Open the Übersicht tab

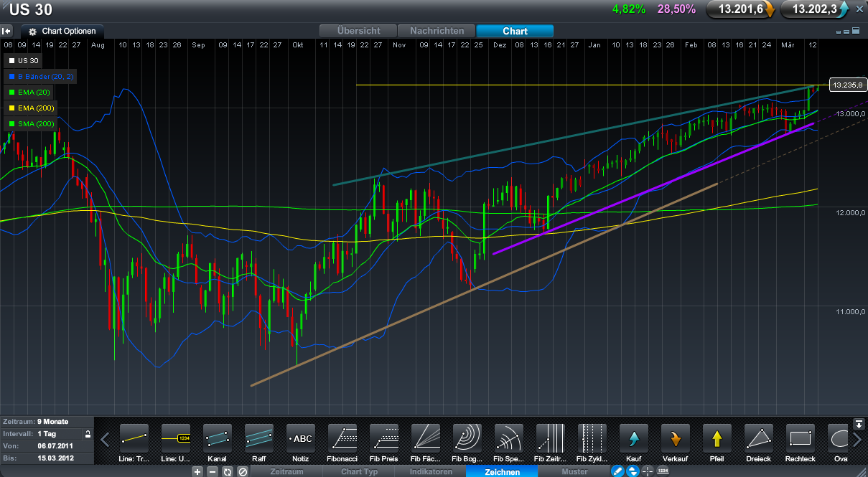point(359,31)
